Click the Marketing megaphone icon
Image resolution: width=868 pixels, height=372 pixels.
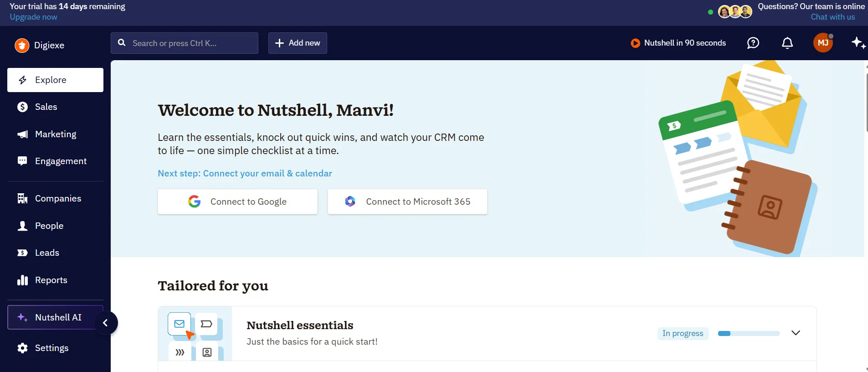click(22, 134)
